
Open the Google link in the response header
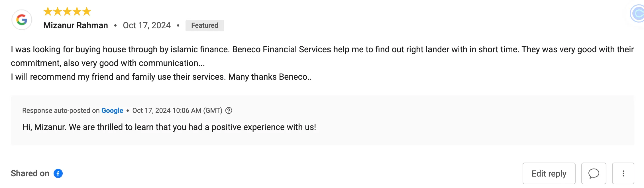[x=112, y=111]
